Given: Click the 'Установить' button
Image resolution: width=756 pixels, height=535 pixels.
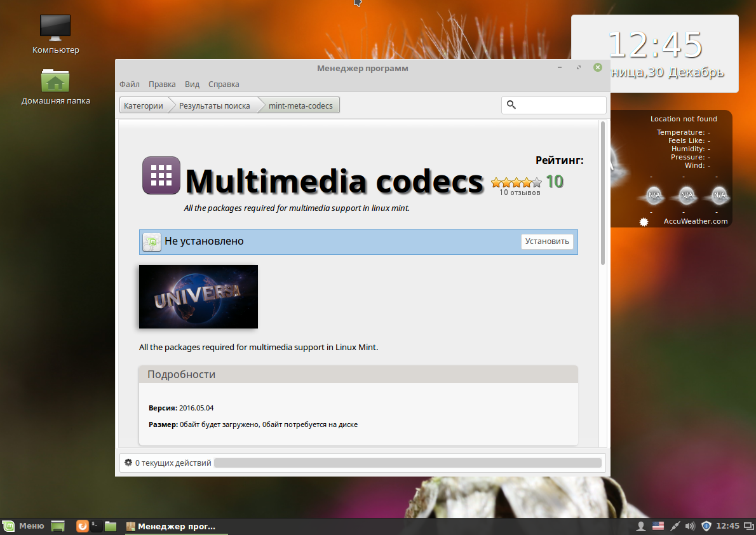Looking at the screenshot, I should 546,242.
